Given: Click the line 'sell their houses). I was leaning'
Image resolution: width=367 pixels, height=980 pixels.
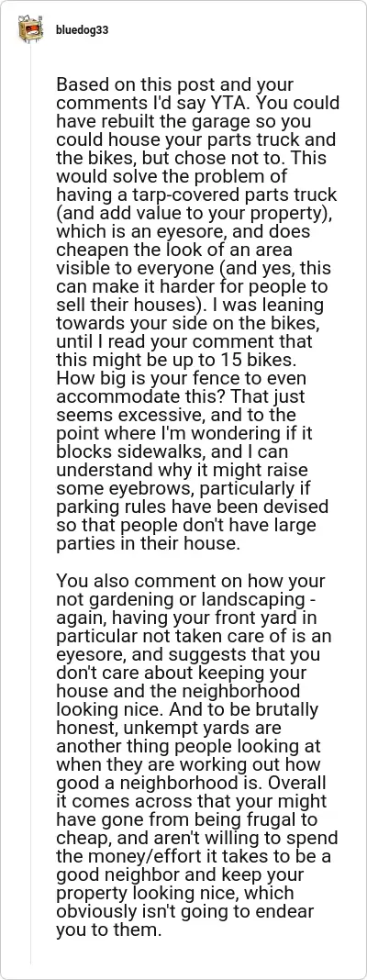Looking at the screenshot, I should 190,306.
